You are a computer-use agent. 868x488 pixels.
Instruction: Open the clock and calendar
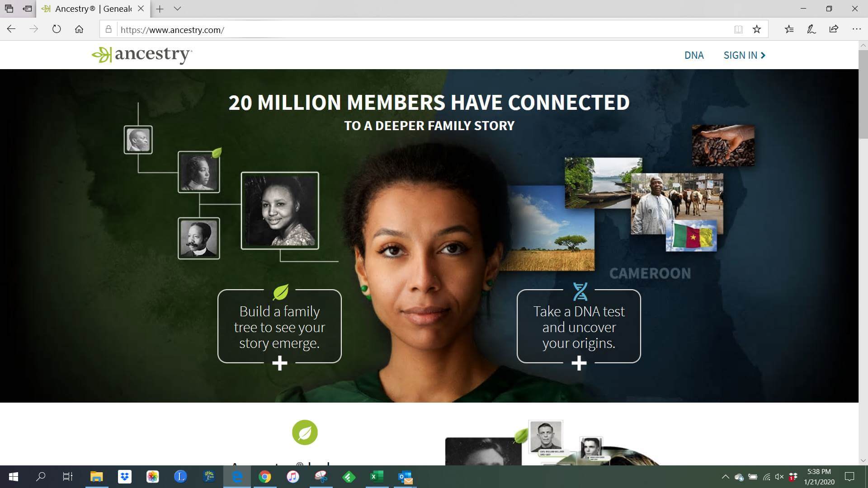[x=819, y=477]
